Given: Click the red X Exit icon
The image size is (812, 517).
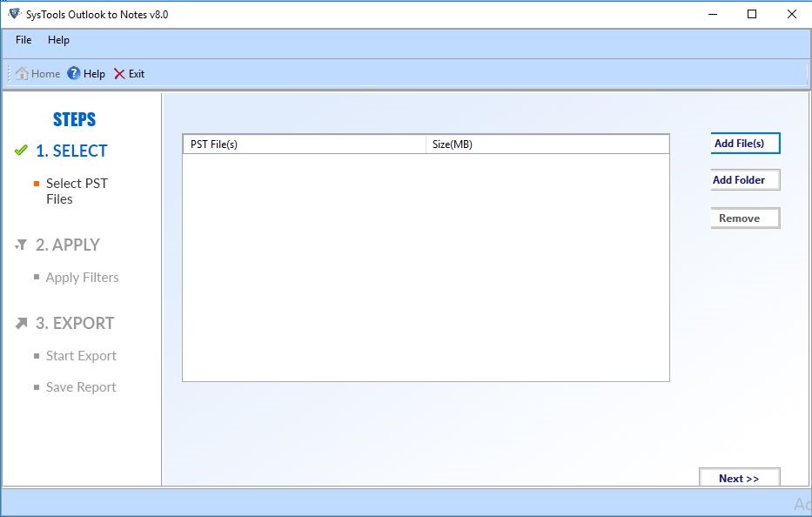Looking at the screenshot, I should 119,74.
